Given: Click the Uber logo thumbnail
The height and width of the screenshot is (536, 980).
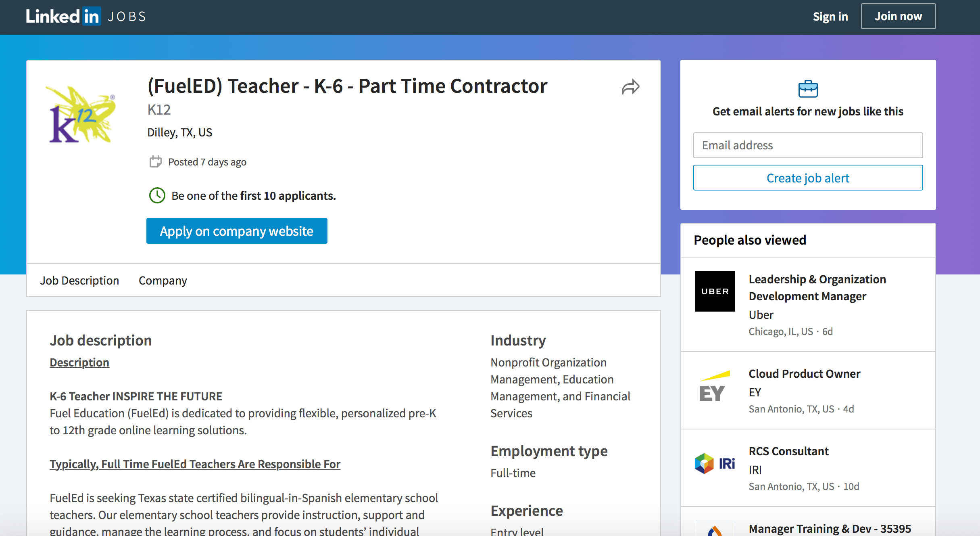Looking at the screenshot, I should (x=715, y=291).
